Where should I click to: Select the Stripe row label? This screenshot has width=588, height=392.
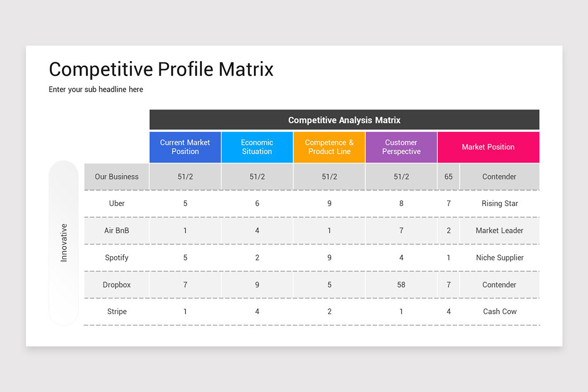click(x=116, y=311)
